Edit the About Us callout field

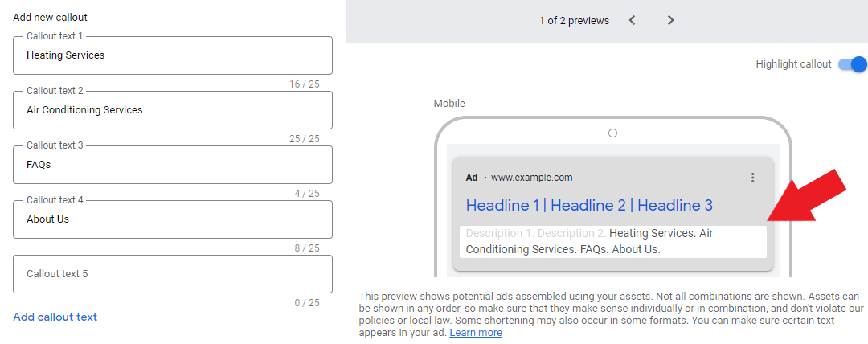point(173,219)
